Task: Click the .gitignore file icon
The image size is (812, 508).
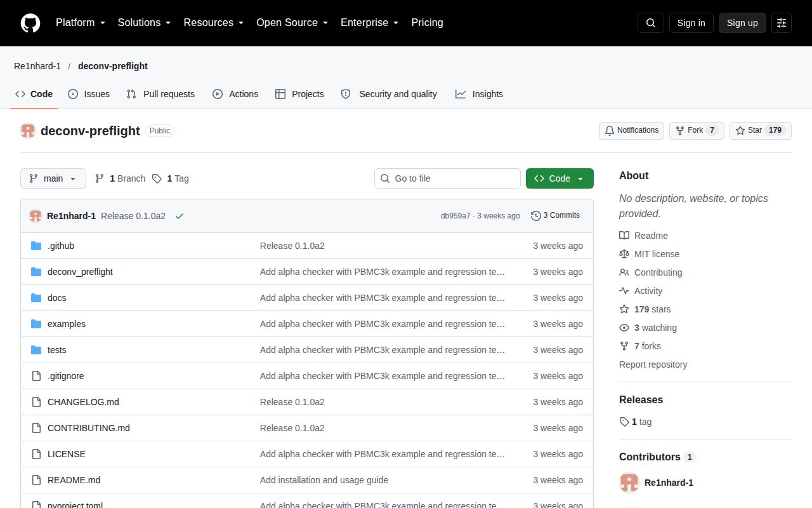Action: 36,376
